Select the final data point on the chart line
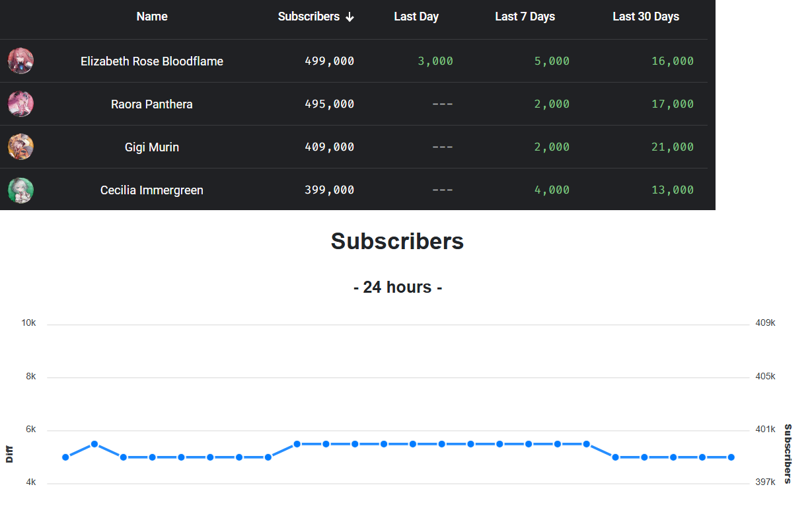 (731, 457)
